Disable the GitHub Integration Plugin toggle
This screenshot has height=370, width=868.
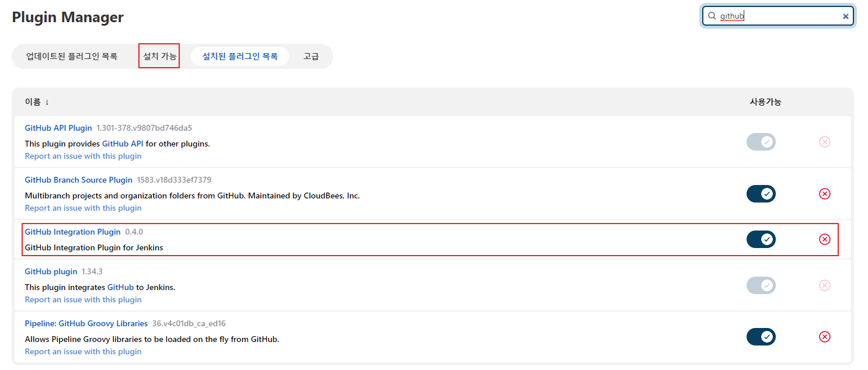761,239
